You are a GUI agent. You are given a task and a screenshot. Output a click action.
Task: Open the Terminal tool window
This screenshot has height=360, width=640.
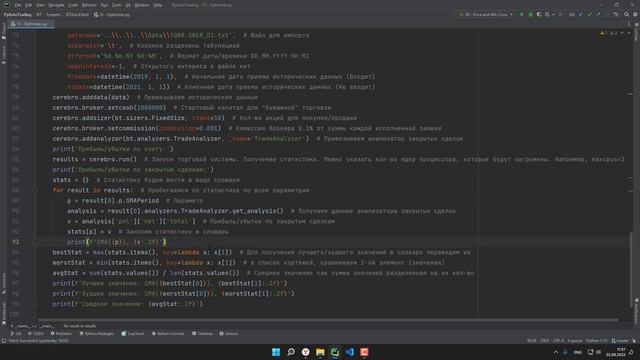[202, 333]
